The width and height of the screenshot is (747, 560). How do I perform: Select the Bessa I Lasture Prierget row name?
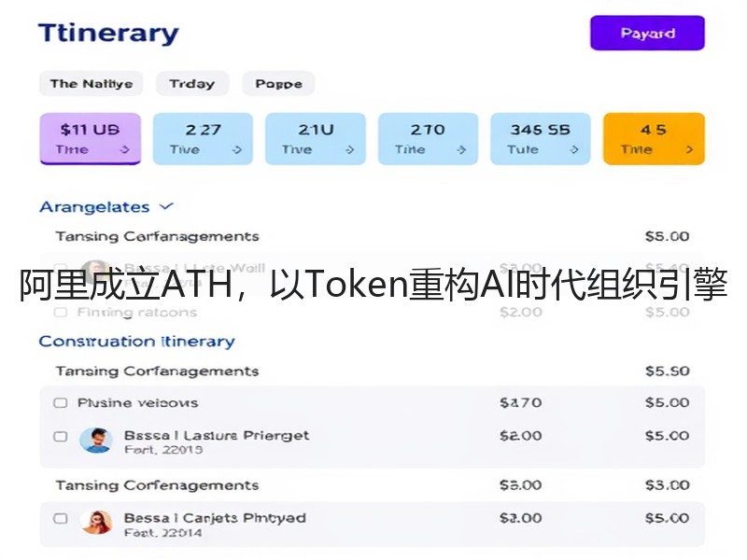(217, 435)
